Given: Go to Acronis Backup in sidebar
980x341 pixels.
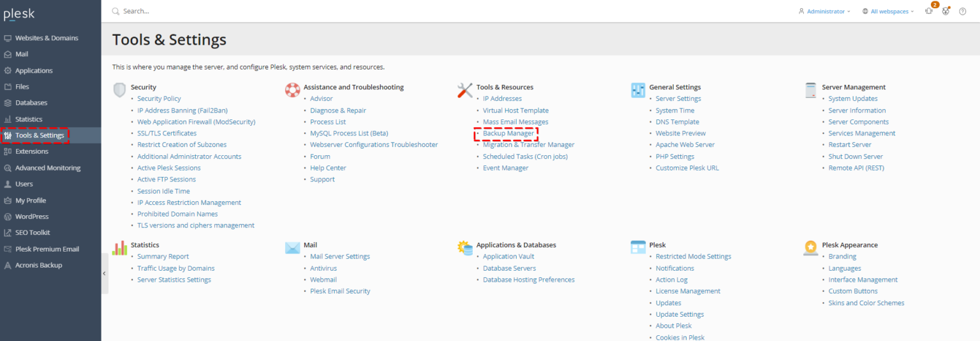Looking at the screenshot, I should point(38,265).
